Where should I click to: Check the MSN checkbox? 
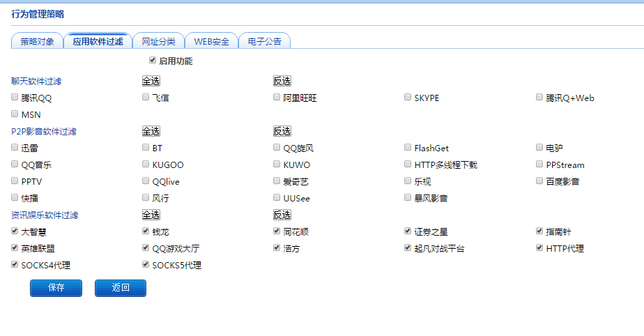[15, 114]
